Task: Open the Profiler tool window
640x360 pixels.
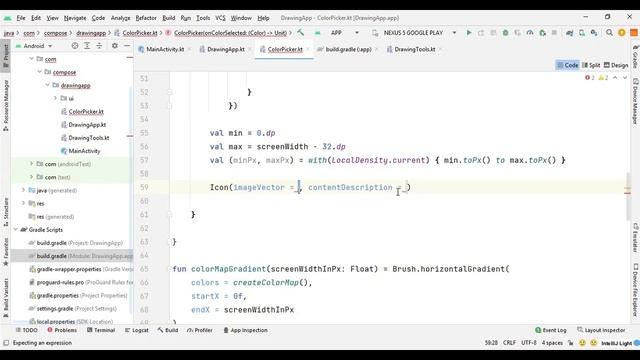Action: pos(200,330)
